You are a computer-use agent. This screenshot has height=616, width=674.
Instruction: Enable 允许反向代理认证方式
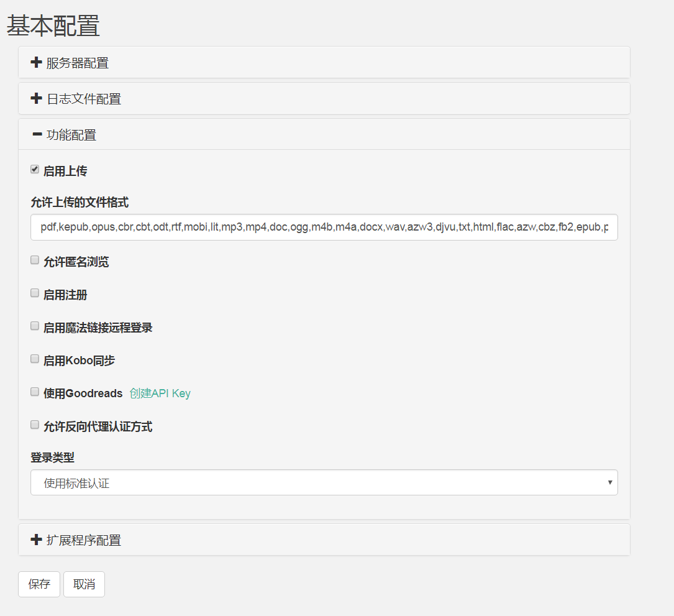click(34, 424)
